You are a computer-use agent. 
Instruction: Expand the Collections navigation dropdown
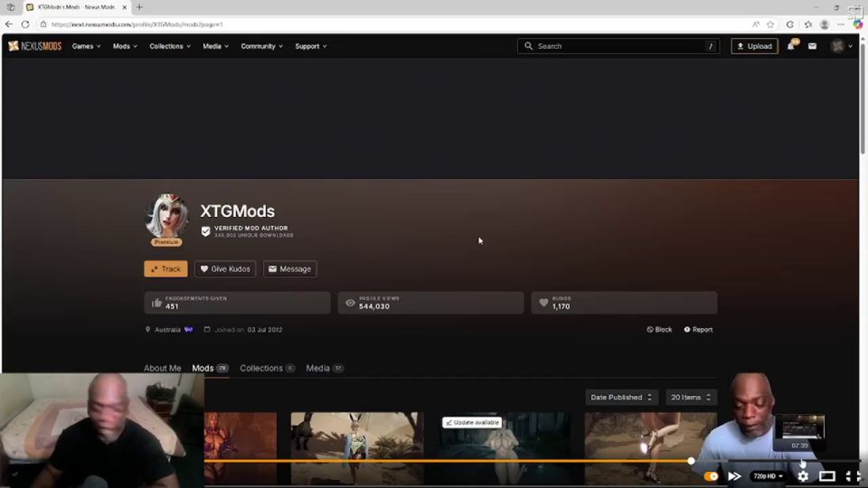click(170, 46)
